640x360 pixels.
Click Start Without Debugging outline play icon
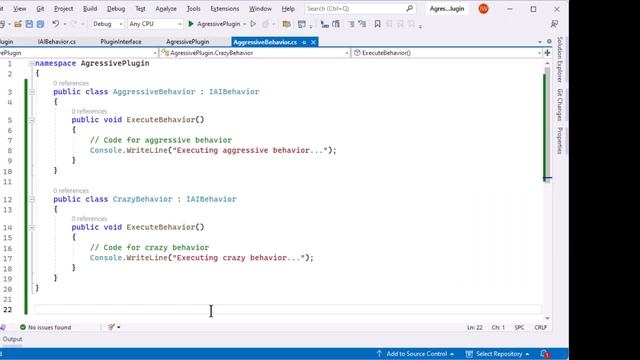[x=253, y=24]
